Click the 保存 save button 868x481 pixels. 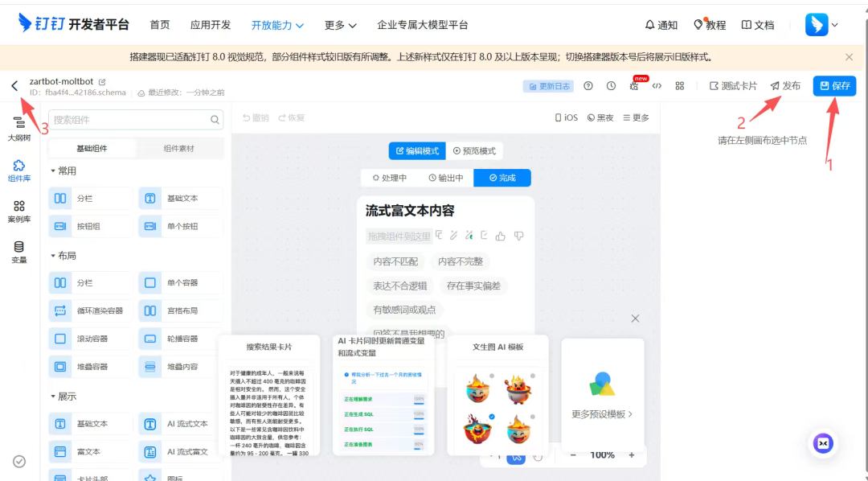pyautogui.click(x=834, y=85)
